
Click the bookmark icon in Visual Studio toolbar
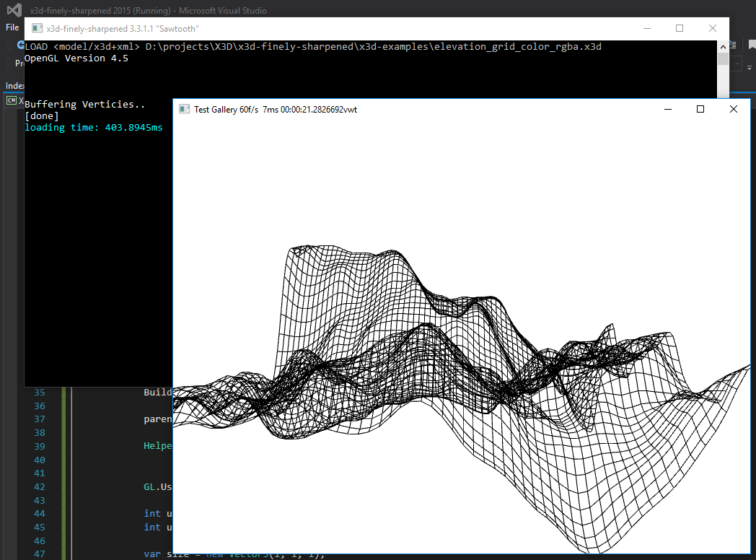tap(752, 45)
